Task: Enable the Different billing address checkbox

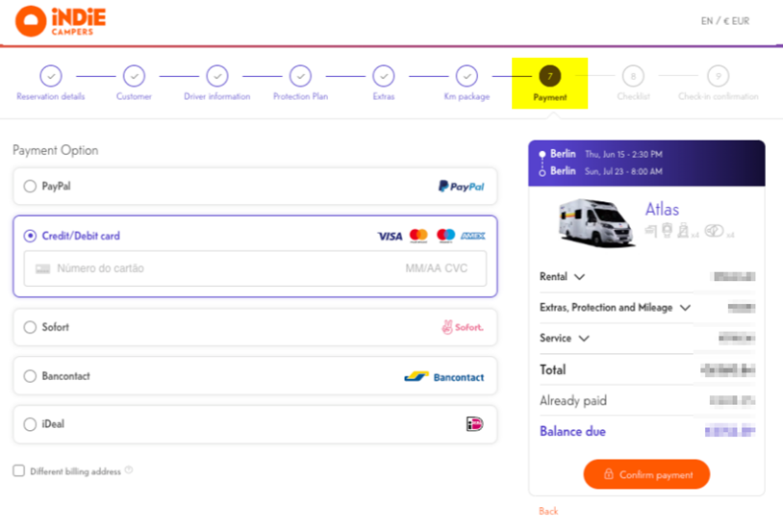Action: (x=18, y=471)
